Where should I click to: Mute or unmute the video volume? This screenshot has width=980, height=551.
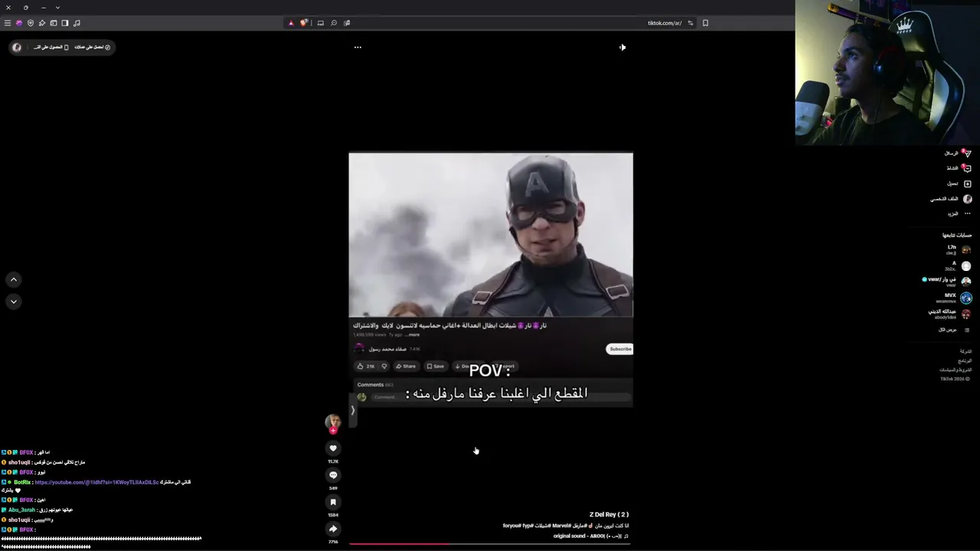pyautogui.click(x=622, y=47)
